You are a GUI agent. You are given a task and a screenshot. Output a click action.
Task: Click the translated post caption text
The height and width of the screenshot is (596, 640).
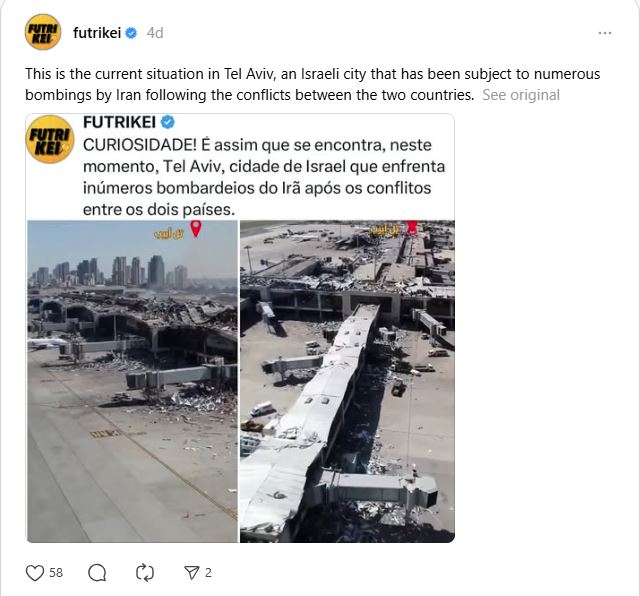(312, 84)
